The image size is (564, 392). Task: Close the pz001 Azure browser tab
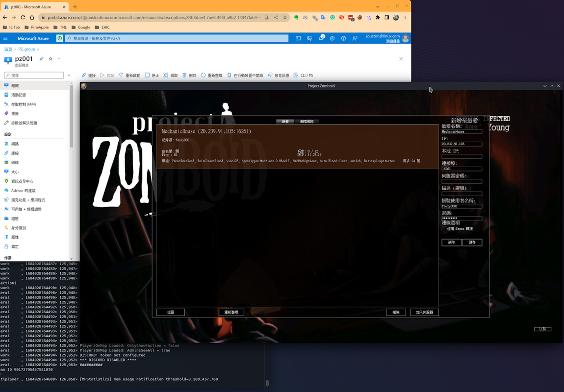point(64,7)
